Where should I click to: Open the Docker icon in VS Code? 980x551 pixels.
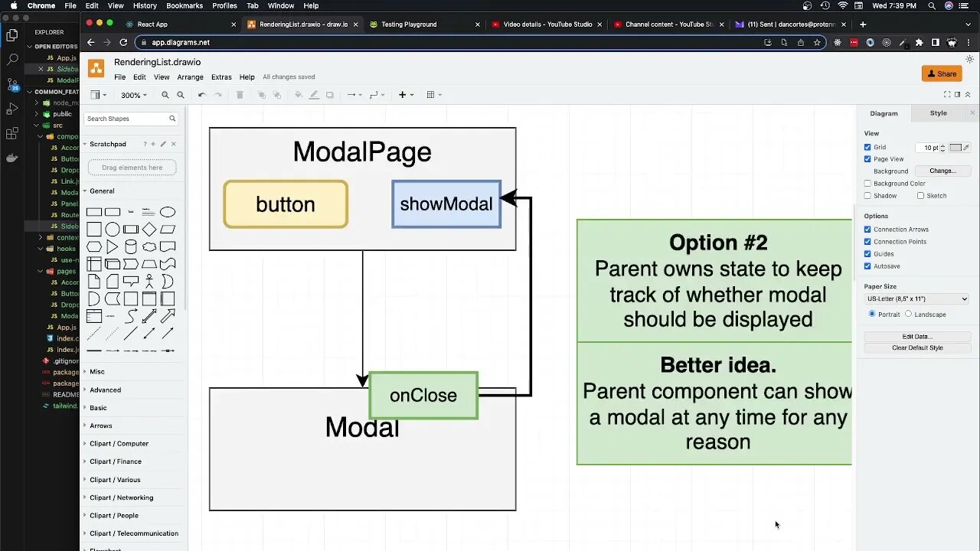coord(11,158)
